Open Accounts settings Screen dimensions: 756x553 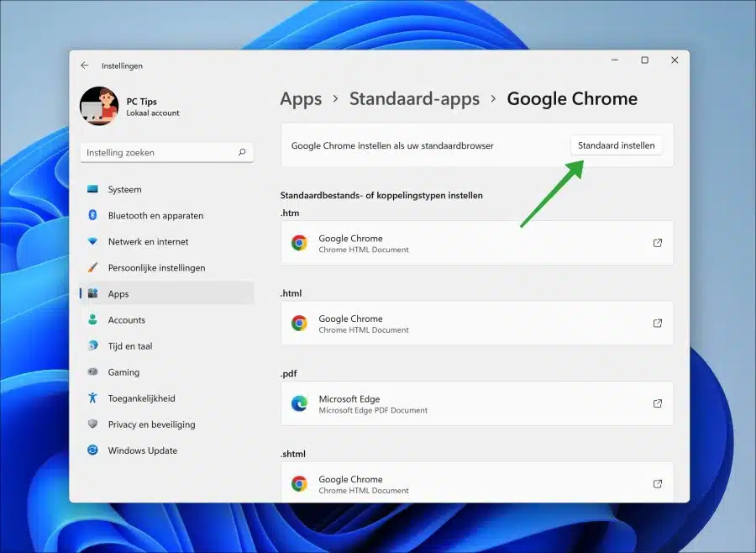[x=167, y=320]
